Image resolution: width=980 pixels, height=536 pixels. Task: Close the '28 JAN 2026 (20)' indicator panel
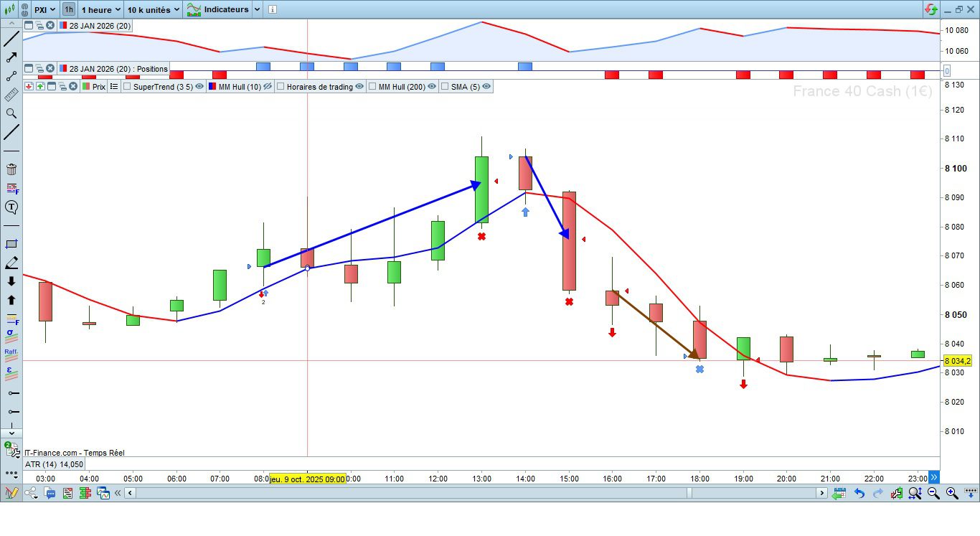tap(50, 26)
